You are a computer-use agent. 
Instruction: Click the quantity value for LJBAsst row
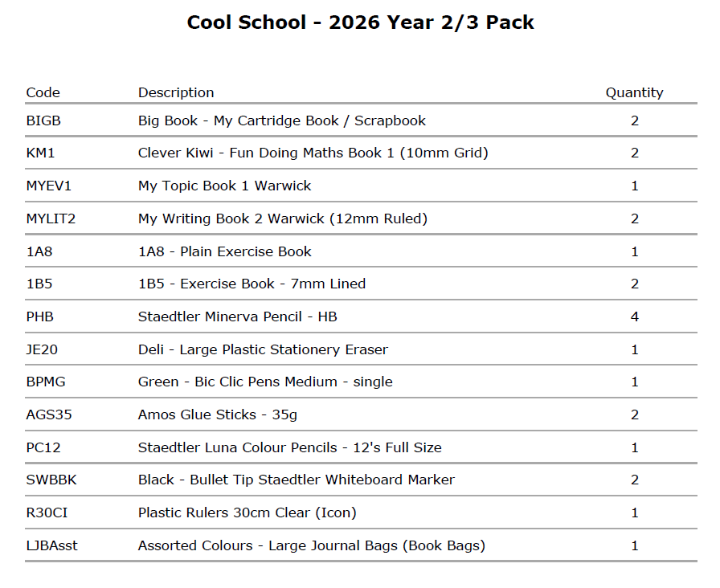[x=634, y=545]
